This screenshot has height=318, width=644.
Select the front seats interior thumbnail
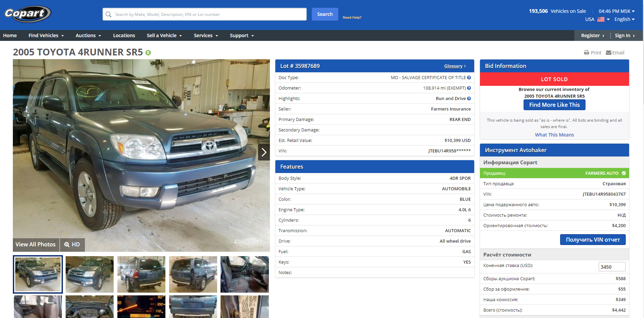point(245,274)
